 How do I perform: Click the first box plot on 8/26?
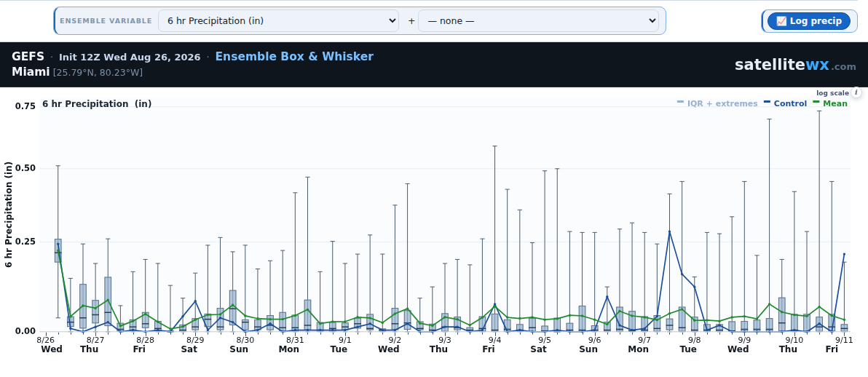(x=58, y=250)
